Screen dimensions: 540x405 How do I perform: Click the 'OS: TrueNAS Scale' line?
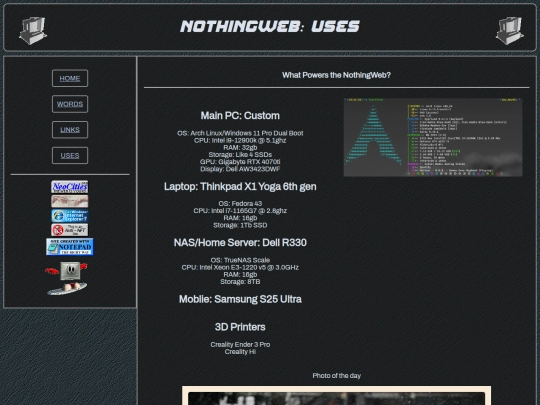(240, 260)
